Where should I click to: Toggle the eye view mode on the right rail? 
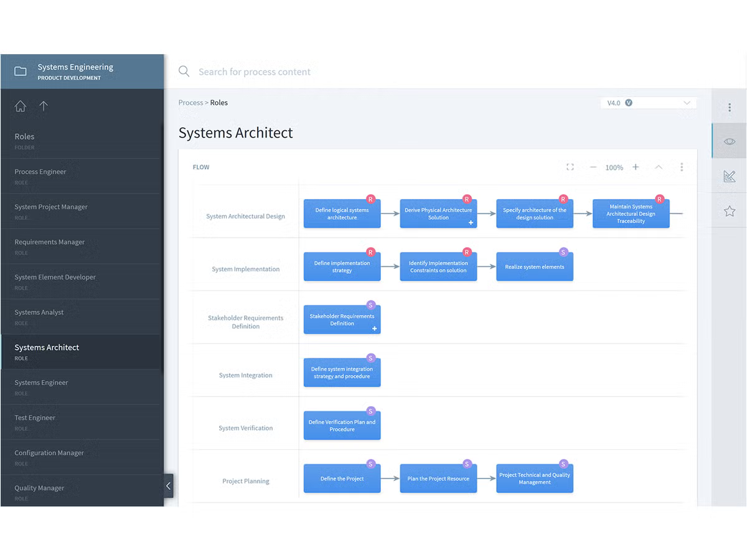pyautogui.click(x=729, y=141)
